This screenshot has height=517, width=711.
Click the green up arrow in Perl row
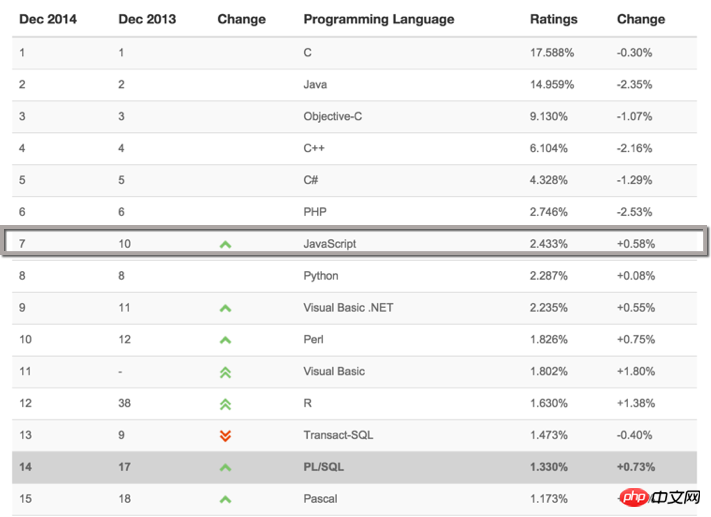[x=225, y=340]
